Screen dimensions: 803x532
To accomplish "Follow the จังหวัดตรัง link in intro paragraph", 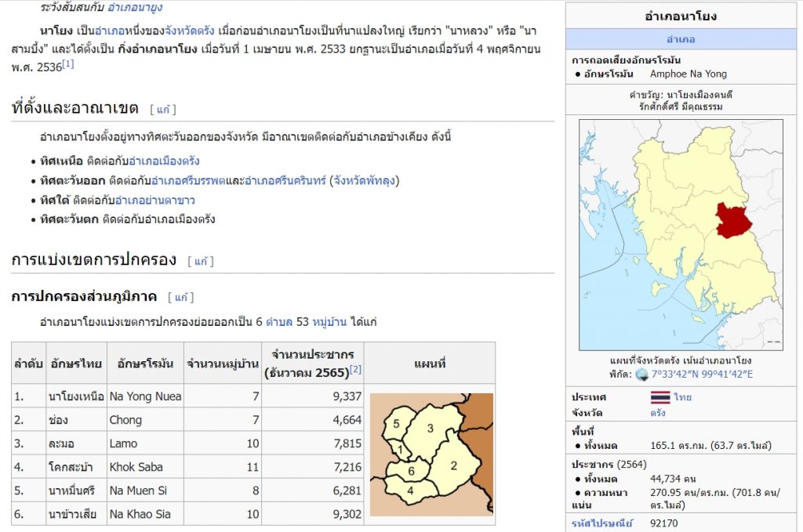I will (x=192, y=31).
